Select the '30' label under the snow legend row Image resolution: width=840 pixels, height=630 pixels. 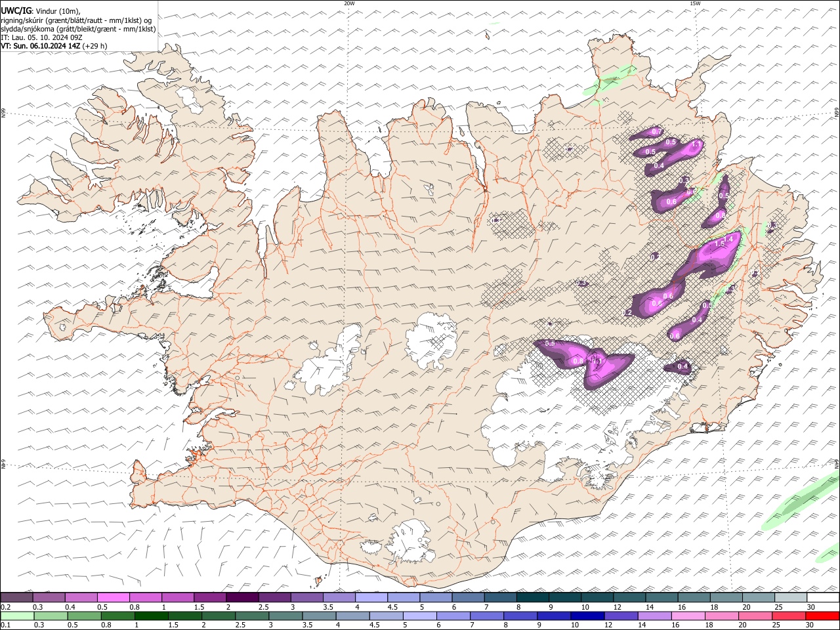811,607
